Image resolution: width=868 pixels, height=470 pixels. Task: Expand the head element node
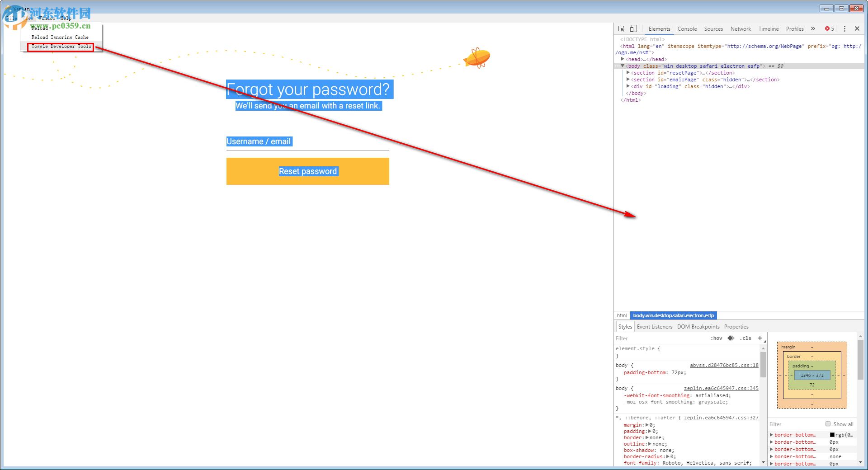(623, 59)
